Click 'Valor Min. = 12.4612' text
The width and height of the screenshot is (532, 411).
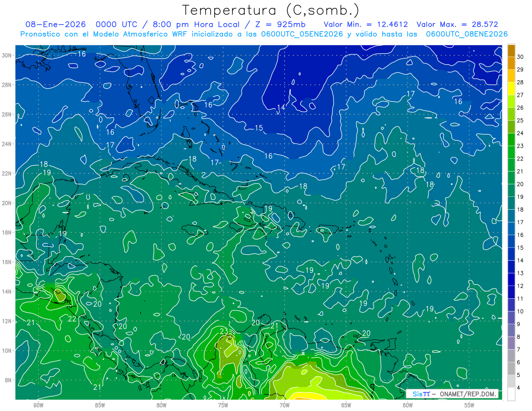click(366, 24)
